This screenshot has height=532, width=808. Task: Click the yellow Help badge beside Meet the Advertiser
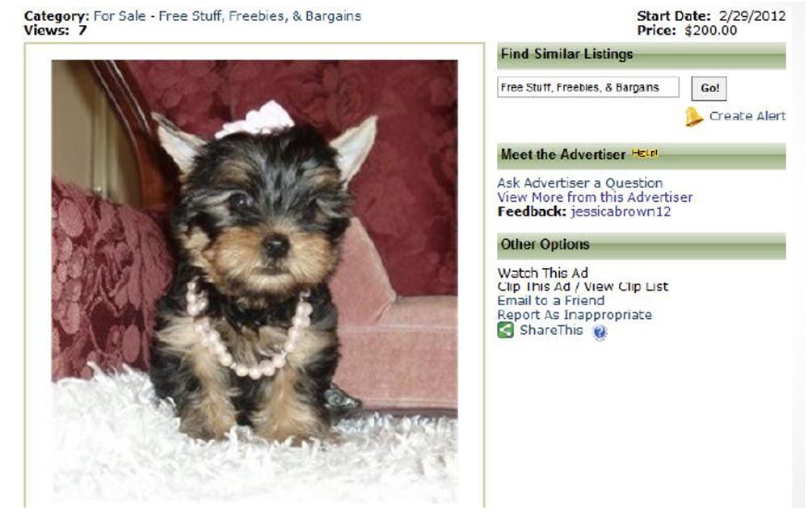pyautogui.click(x=645, y=153)
